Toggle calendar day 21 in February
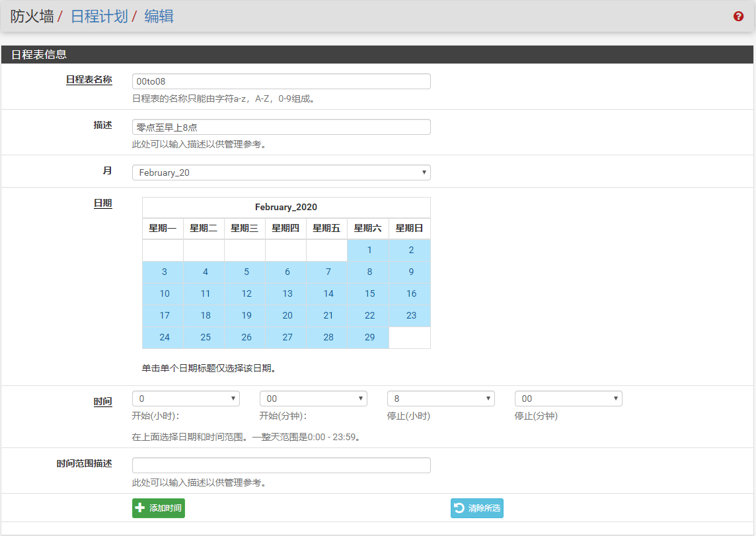 (328, 316)
